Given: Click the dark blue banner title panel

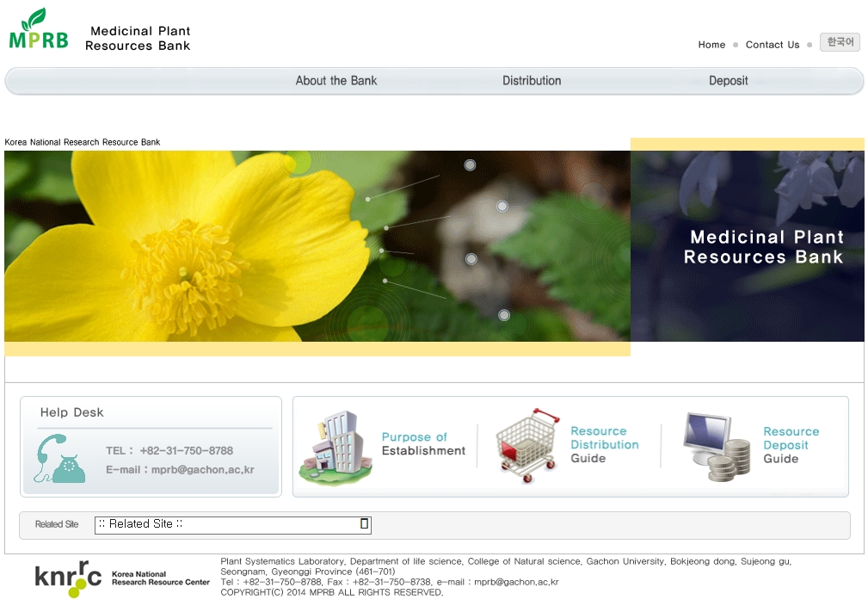Looking at the screenshot, I should coord(748,246).
